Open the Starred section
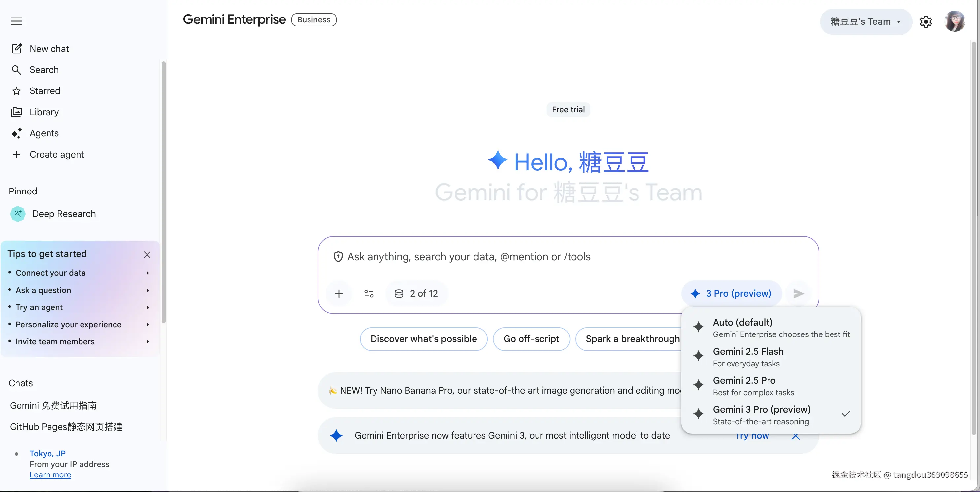 click(x=45, y=91)
